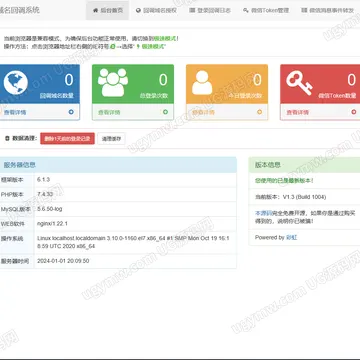Click the large globe icon on blue card
The width and height of the screenshot is (360, 360).
coord(16,83)
